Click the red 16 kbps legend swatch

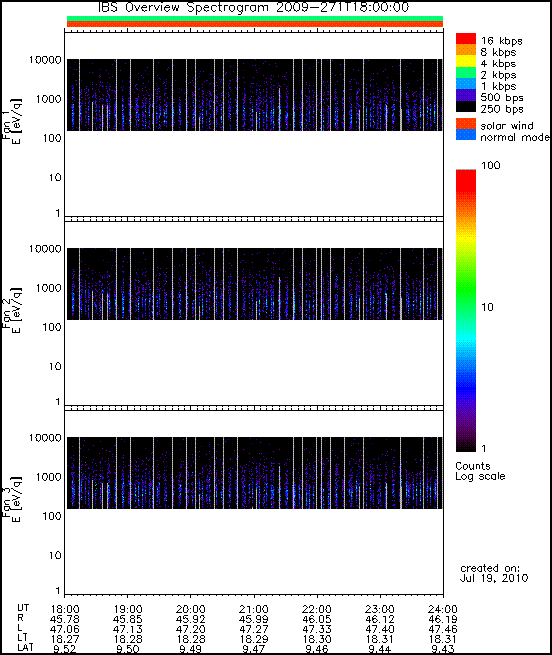point(466,38)
